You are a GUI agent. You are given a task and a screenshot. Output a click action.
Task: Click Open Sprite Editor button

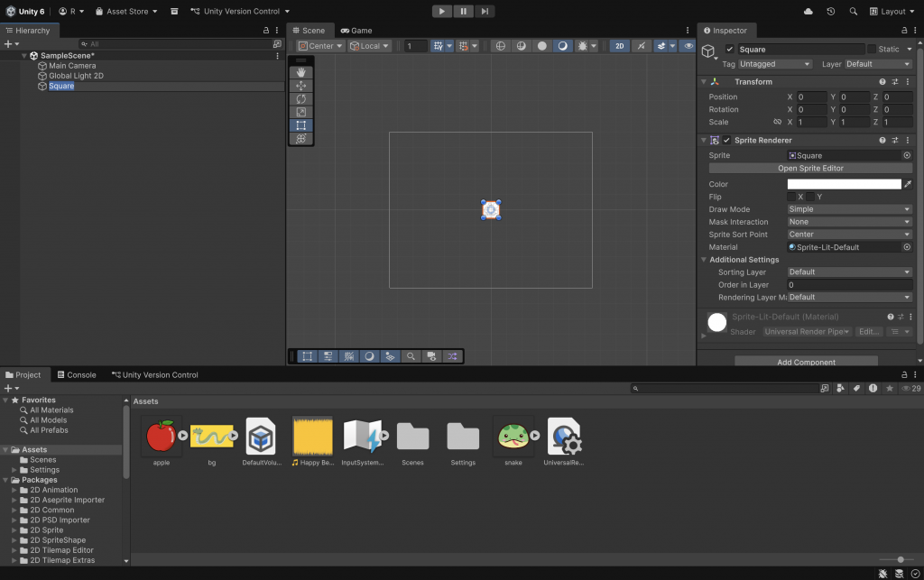coord(810,169)
